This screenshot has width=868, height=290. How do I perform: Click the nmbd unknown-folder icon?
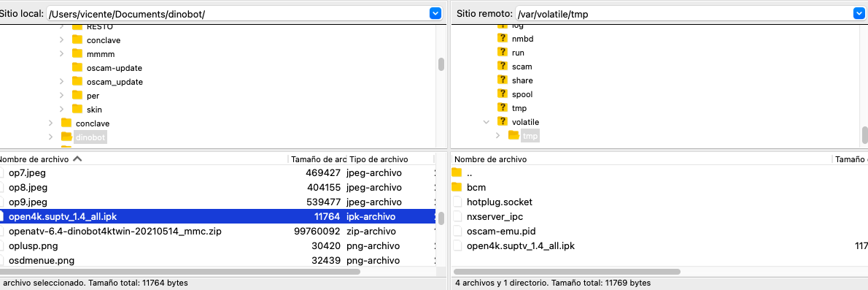[503, 38]
